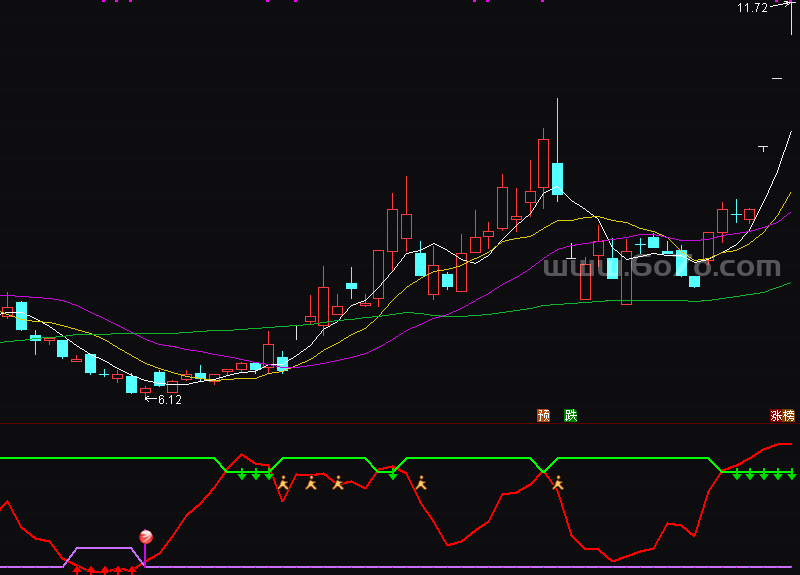
Task: Select the cyan candlestick with the tallest upper wick
Action: click(557, 178)
